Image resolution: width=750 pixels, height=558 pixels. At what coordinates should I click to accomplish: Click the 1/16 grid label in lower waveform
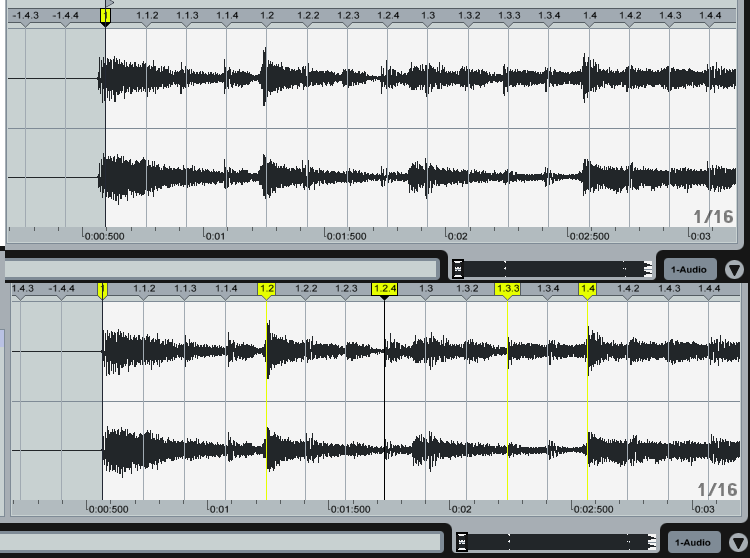click(x=716, y=490)
